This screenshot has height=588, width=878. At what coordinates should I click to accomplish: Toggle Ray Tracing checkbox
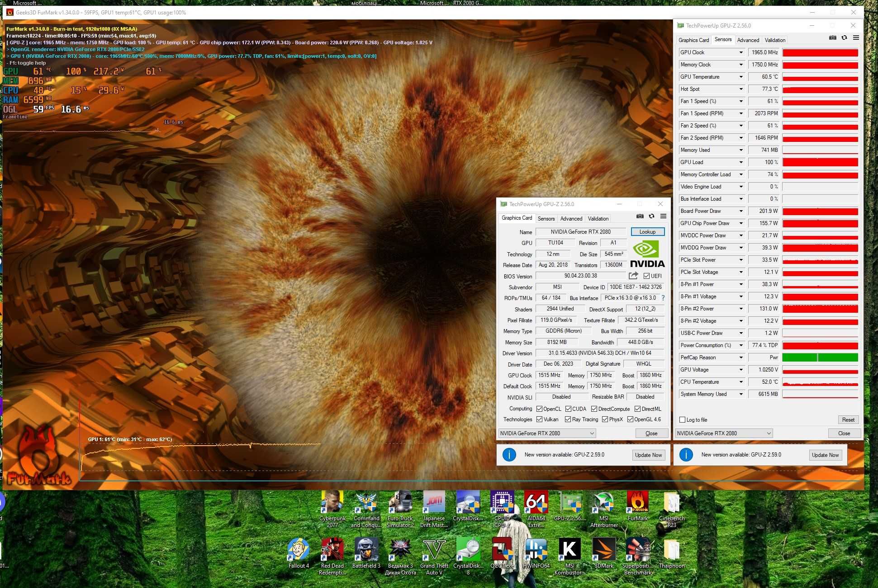tap(568, 419)
